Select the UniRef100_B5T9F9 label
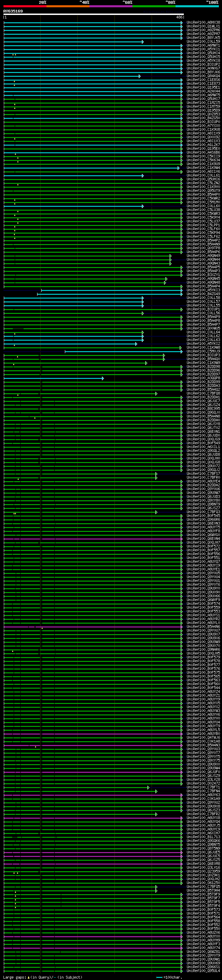The image size is (222, 980). (203, 894)
